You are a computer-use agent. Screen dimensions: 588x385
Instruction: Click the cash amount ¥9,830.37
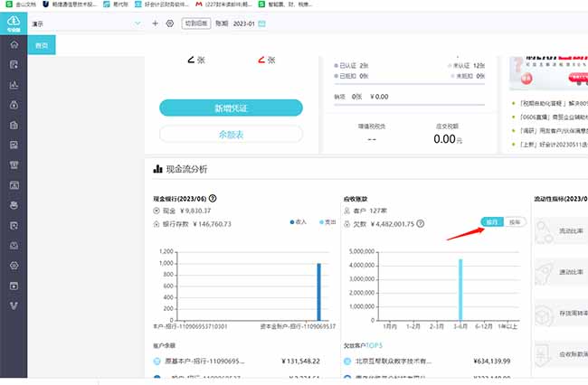(195, 211)
